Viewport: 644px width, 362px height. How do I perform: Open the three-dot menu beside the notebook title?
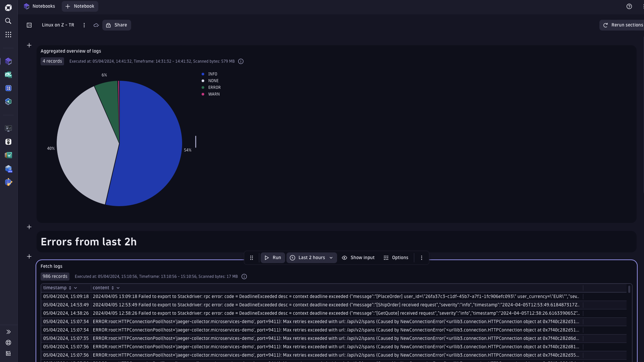(84, 25)
